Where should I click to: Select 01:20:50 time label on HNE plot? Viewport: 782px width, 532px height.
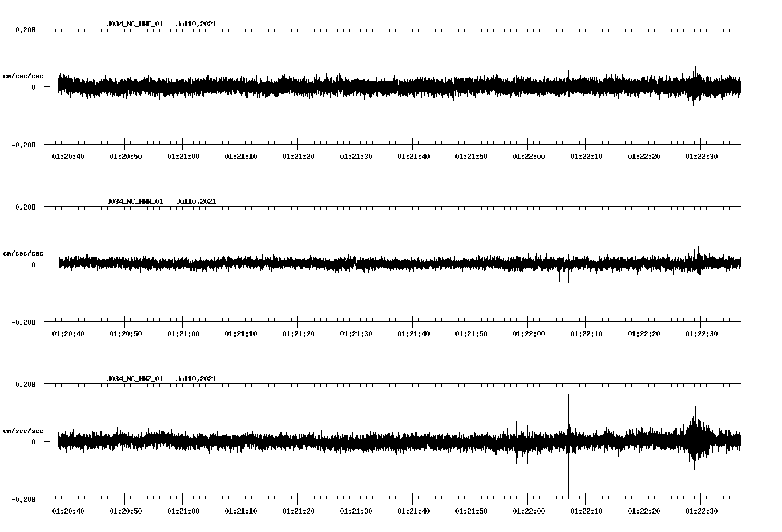pyautogui.click(x=126, y=157)
